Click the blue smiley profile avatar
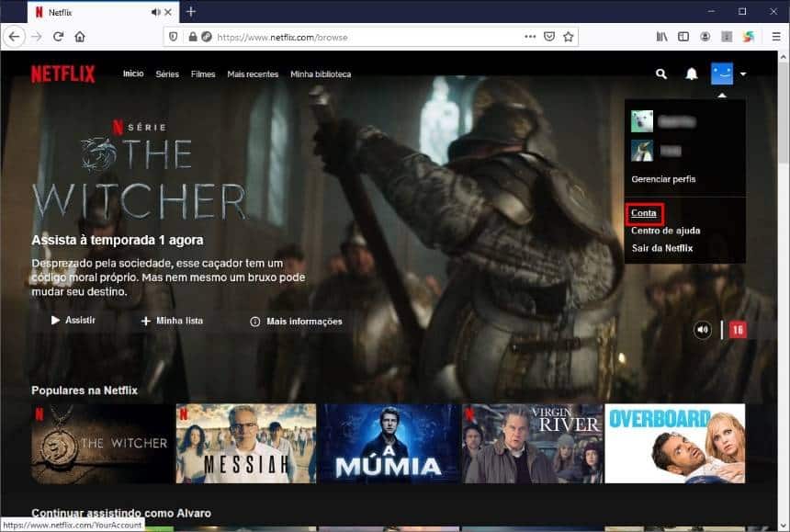Screen dimensions: 790x532 coord(722,74)
